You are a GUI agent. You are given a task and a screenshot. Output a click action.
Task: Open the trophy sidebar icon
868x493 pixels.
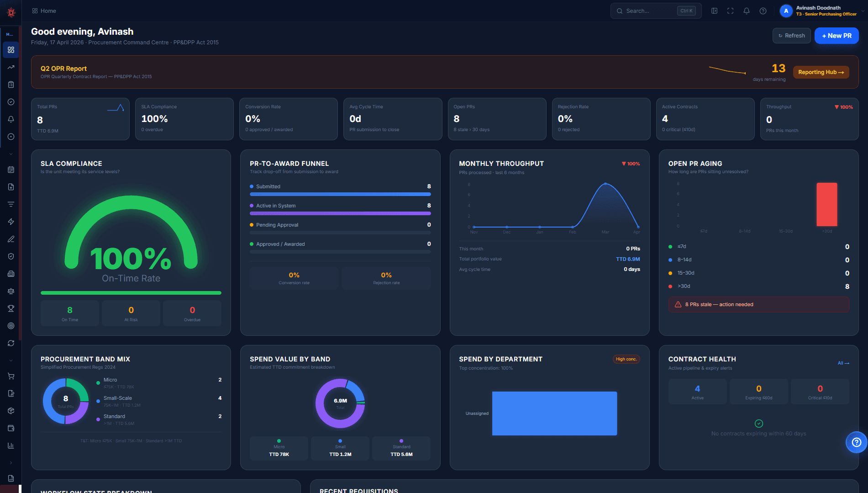(x=11, y=308)
